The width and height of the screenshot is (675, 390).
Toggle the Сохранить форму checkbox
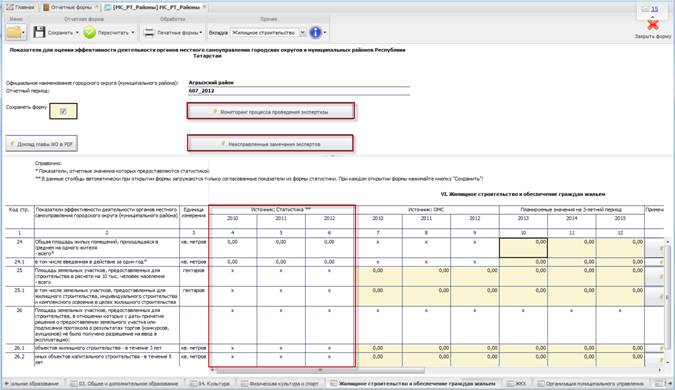63,111
